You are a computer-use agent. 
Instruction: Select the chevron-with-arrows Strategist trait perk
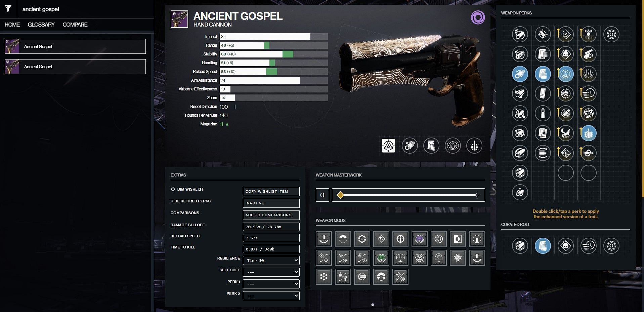[566, 93]
